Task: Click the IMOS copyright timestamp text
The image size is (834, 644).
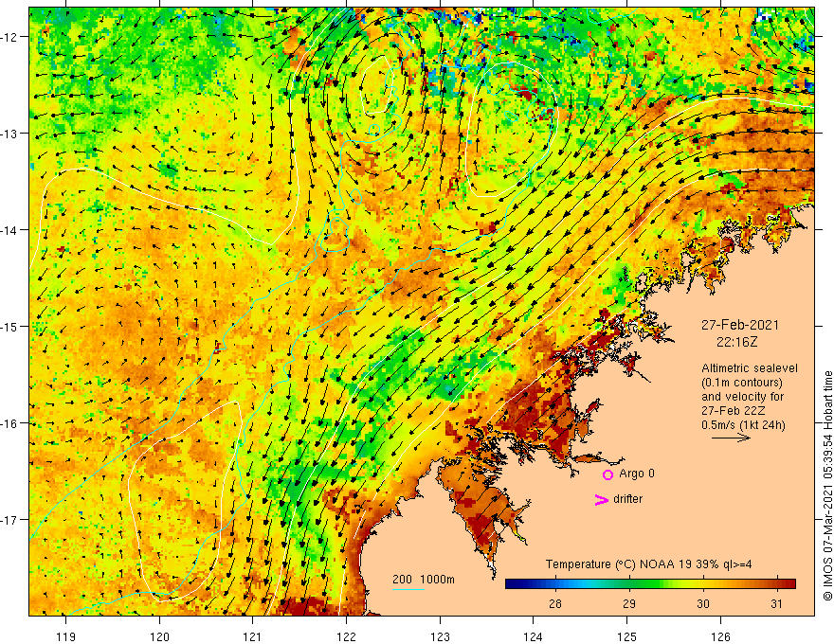Action: 827,487
